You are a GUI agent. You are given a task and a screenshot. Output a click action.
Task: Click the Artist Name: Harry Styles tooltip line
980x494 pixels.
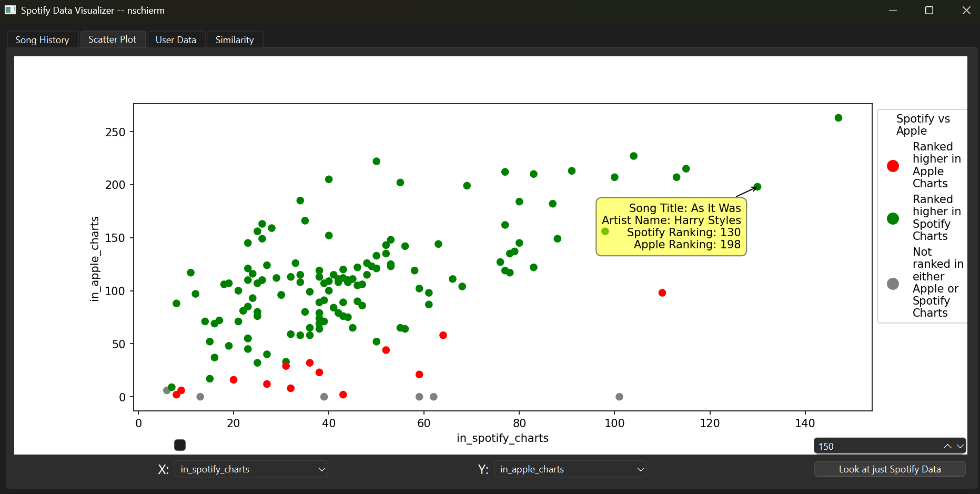pyautogui.click(x=671, y=220)
